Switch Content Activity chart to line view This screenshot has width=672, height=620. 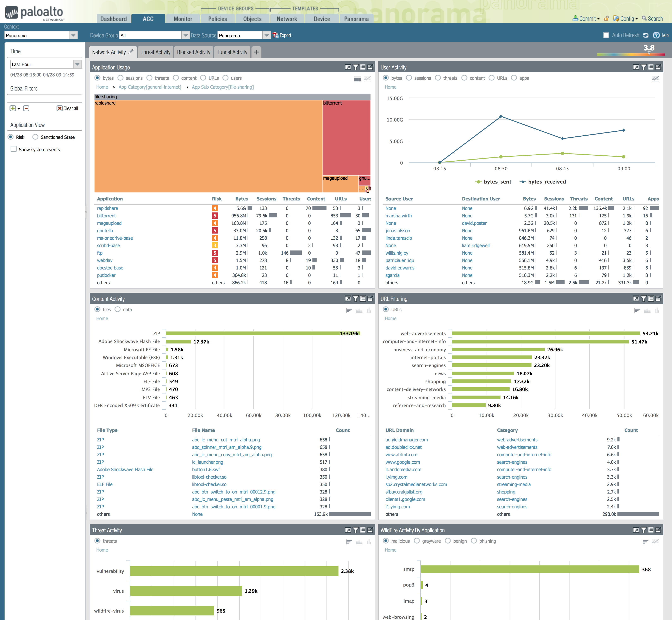pos(359,310)
